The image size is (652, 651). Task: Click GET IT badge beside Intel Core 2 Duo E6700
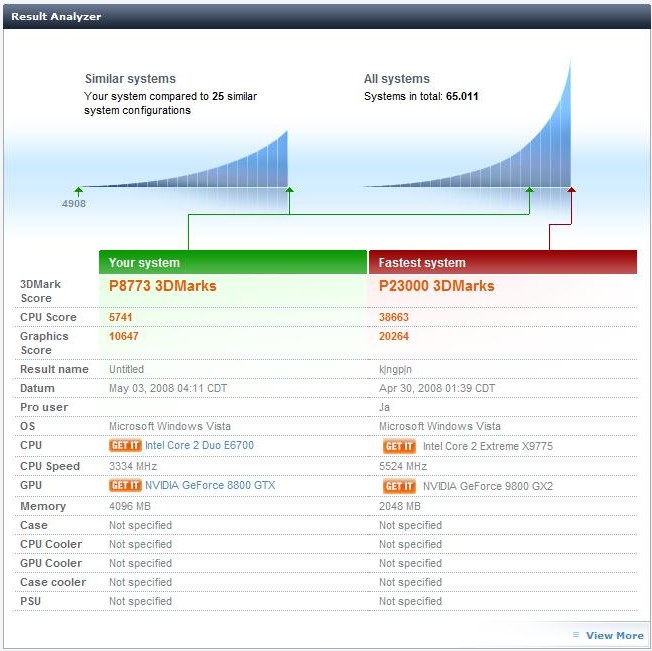[125, 445]
